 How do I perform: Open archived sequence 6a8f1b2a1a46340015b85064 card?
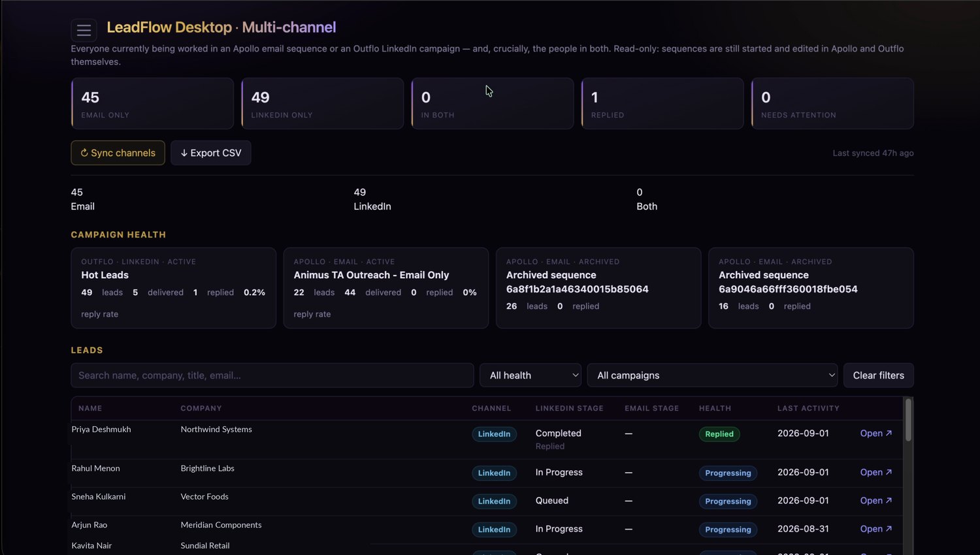point(598,288)
